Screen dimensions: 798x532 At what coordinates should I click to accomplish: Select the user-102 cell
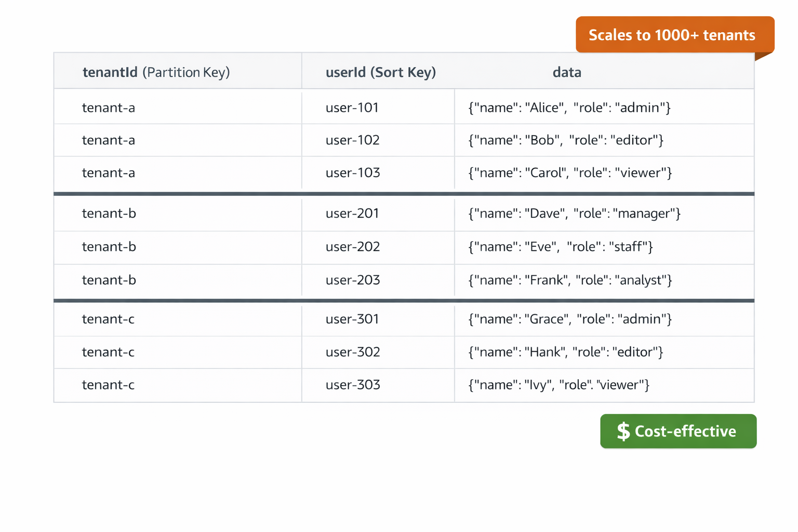[x=352, y=140]
